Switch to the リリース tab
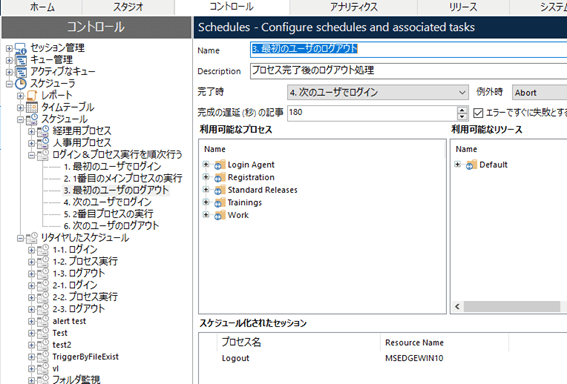This screenshot has height=384, width=567. coord(463,7)
